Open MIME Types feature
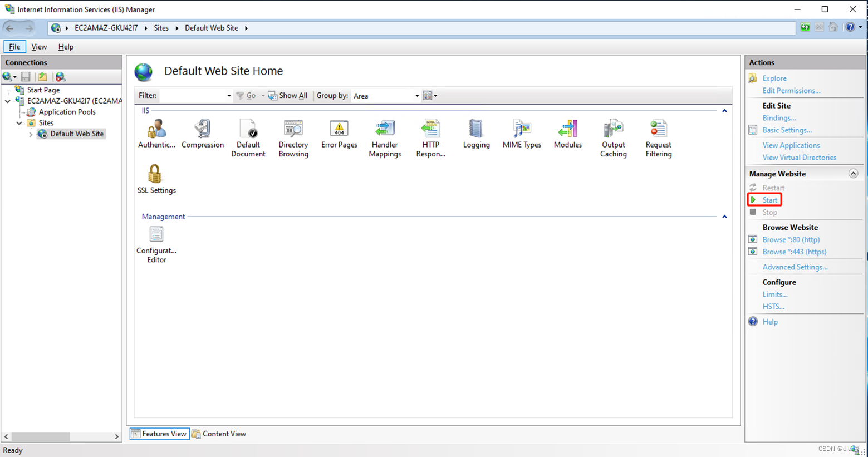Viewport: 868px width, 457px height. (522, 134)
